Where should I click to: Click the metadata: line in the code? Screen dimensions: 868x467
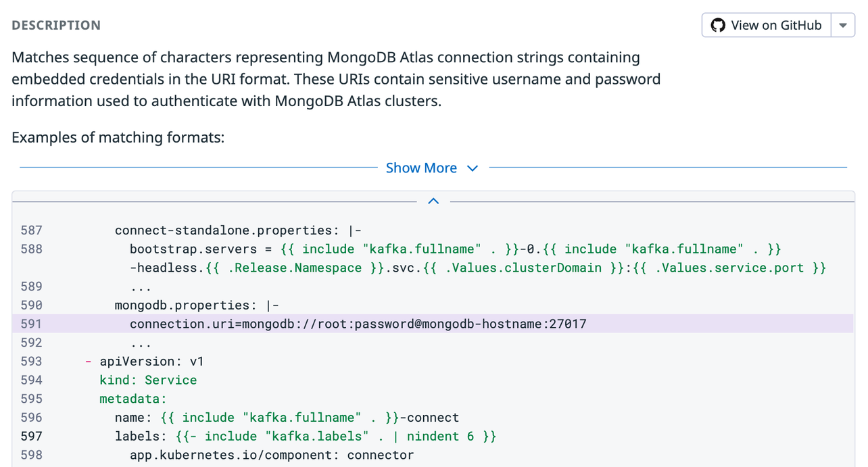coord(133,399)
